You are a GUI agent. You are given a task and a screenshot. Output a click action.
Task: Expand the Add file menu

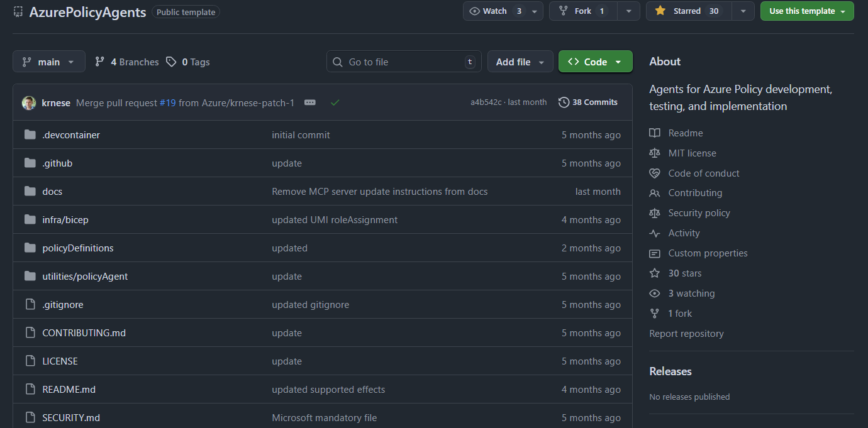tap(520, 62)
